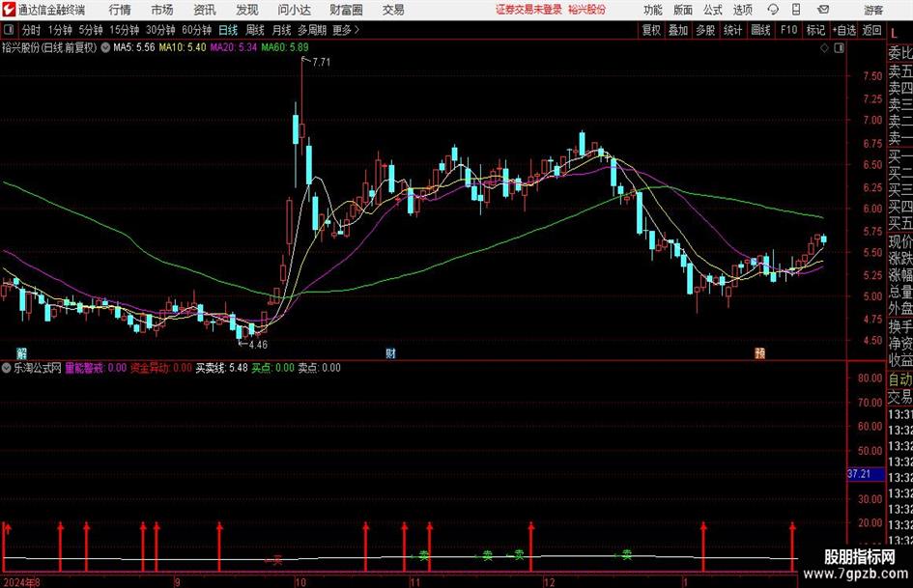The height and width of the screenshot is (588, 913).
Task: Open the mail envelope icon
Action: click(x=823, y=10)
